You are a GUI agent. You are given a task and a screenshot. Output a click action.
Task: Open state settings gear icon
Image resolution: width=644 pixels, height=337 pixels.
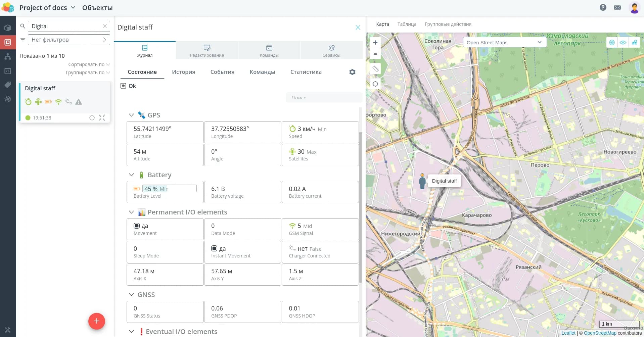[x=352, y=72]
